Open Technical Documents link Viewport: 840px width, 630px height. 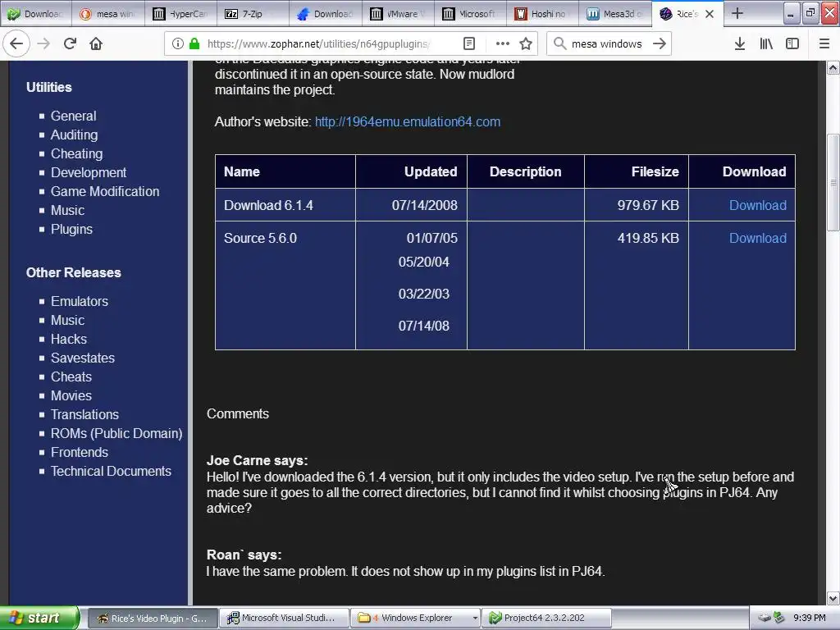(x=111, y=471)
